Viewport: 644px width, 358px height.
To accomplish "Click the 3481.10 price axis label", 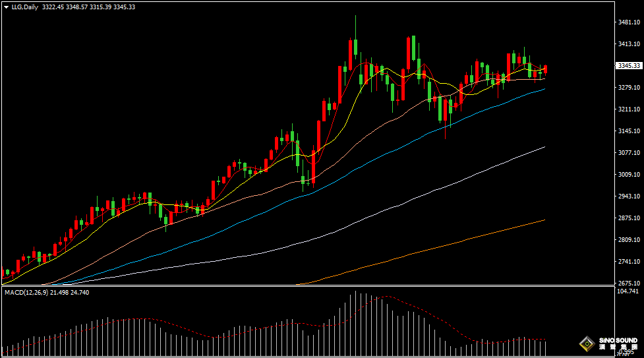I will point(630,22).
